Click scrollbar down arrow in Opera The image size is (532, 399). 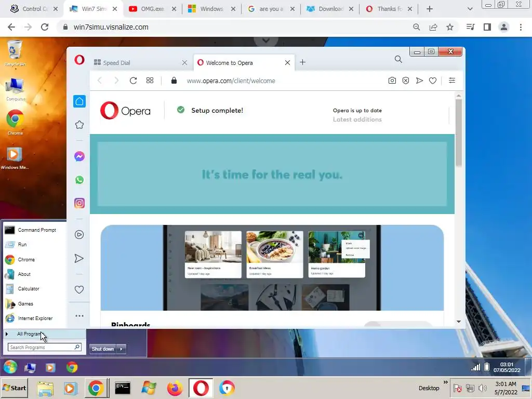click(x=459, y=321)
